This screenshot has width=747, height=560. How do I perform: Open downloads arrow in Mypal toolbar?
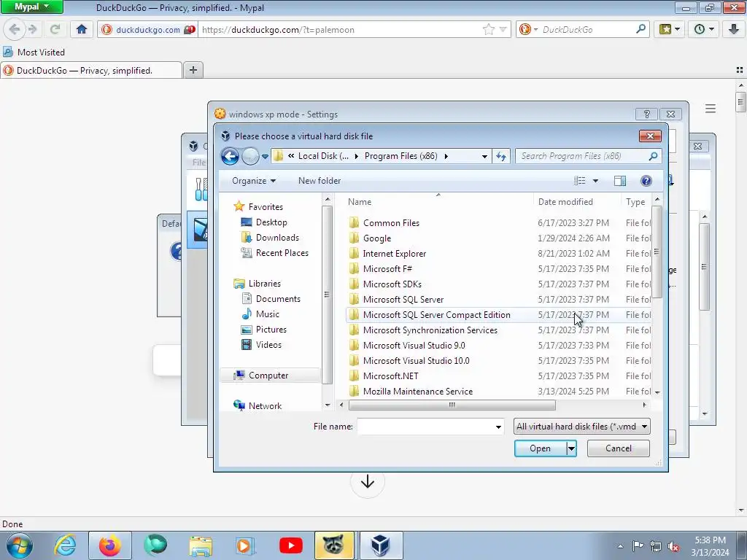pyautogui.click(x=733, y=29)
